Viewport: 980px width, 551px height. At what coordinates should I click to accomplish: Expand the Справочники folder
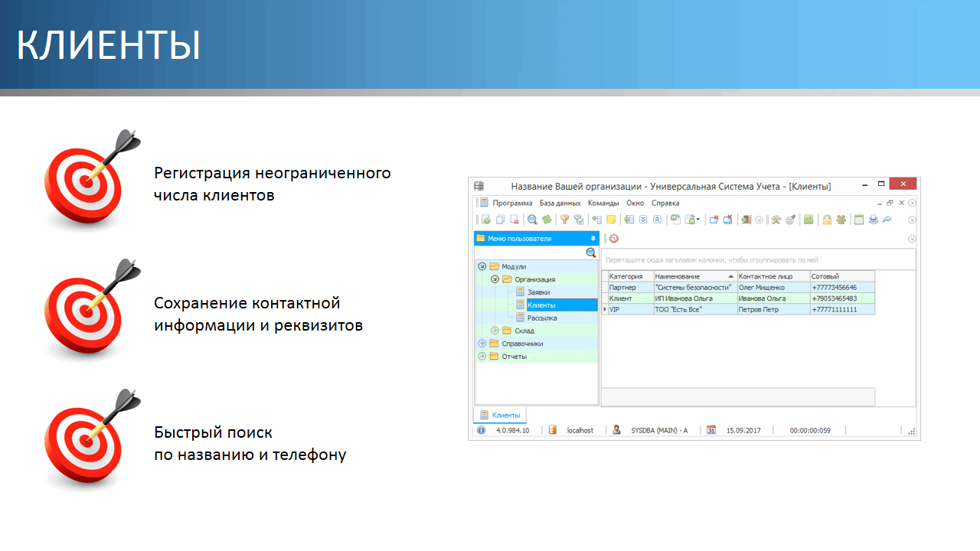point(482,344)
